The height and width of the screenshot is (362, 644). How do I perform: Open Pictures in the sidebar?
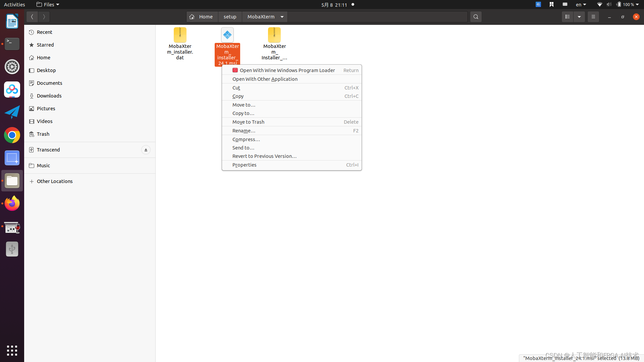tap(90, 109)
